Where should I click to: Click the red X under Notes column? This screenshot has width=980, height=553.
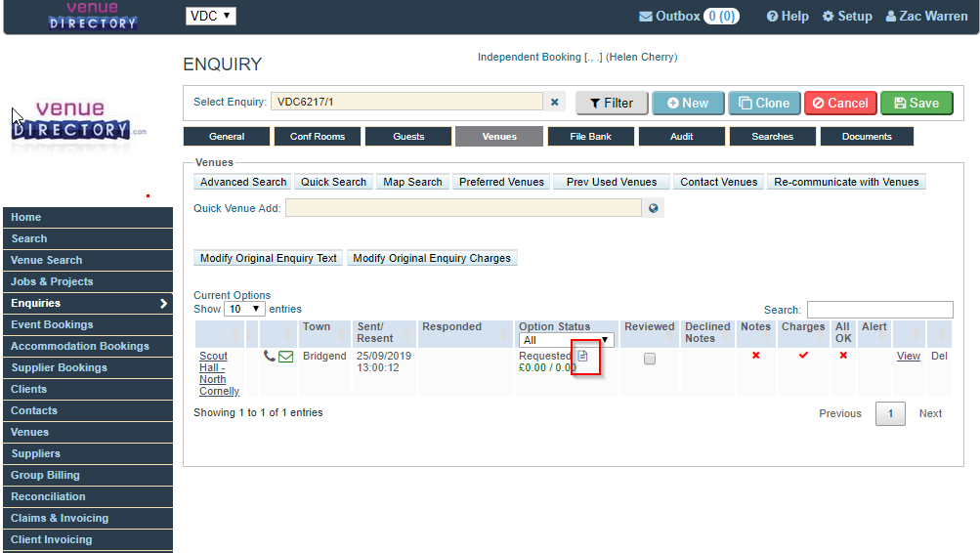pyautogui.click(x=755, y=355)
